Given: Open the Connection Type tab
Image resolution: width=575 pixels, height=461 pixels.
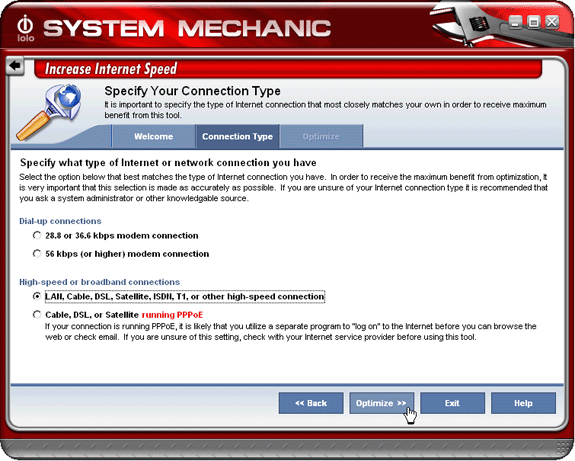Looking at the screenshot, I should (237, 136).
